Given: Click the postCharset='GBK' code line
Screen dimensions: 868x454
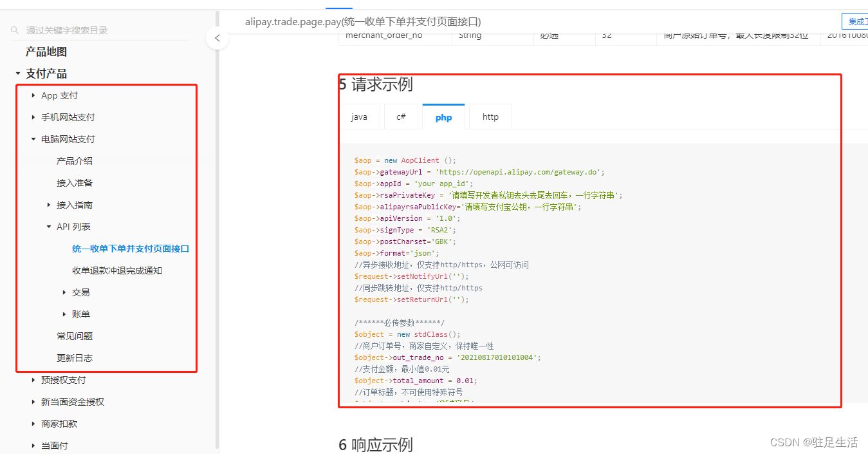Looking at the screenshot, I should point(405,241).
